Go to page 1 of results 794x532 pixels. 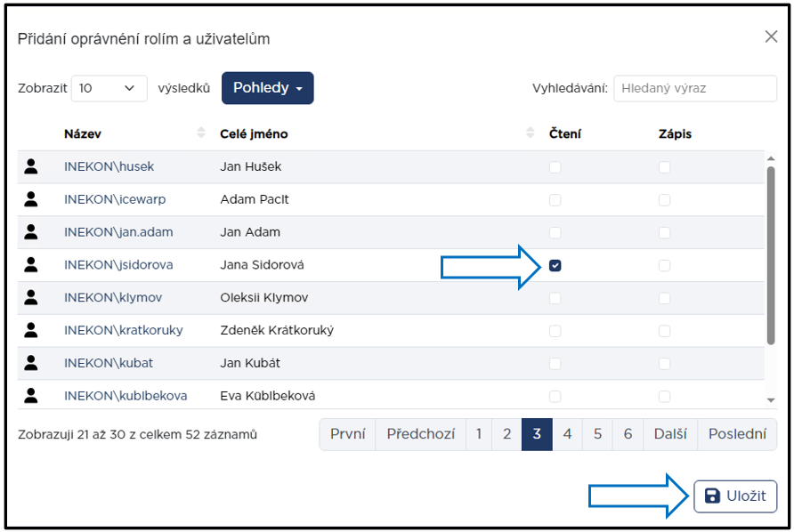coord(479,434)
